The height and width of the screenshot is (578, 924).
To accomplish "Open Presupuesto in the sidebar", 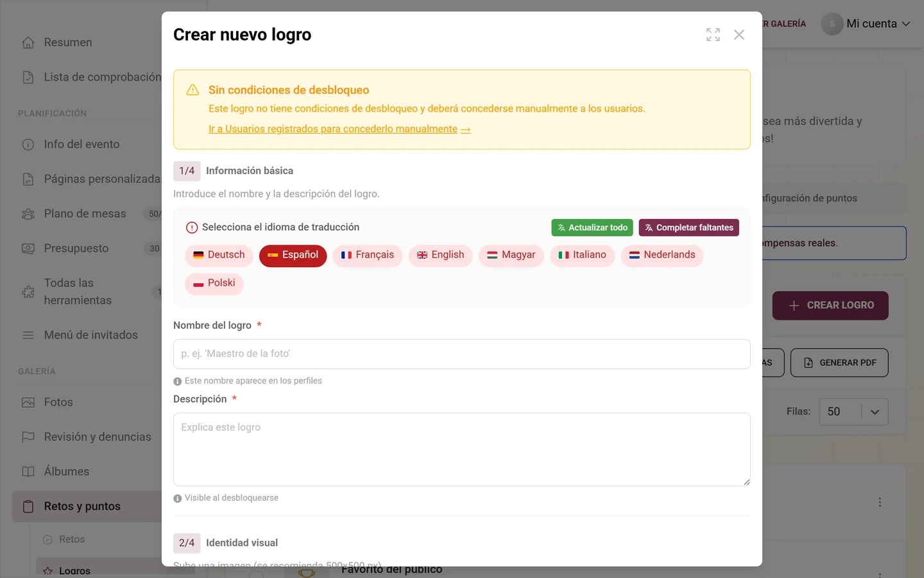I will tap(76, 249).
